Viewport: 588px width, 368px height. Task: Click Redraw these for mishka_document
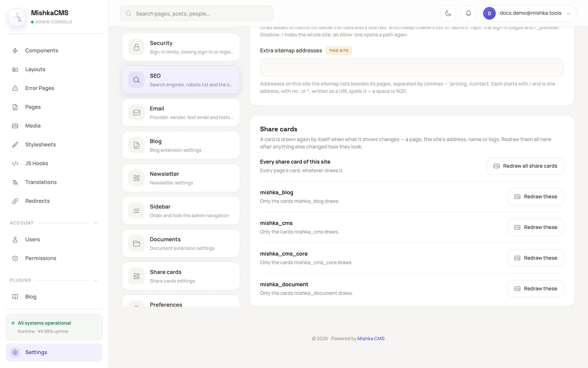coord(536,289)
